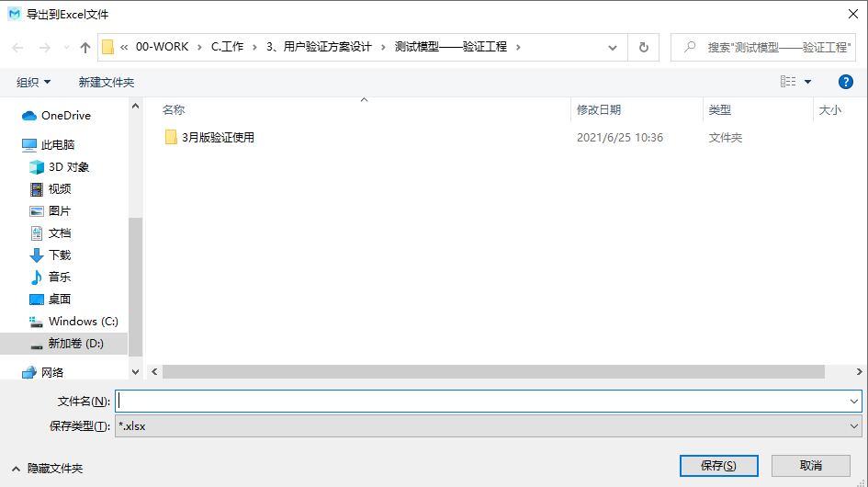Close the 导出到Excel文件 dialog
This screenshot has width=868, height=487.
point(853,14)
